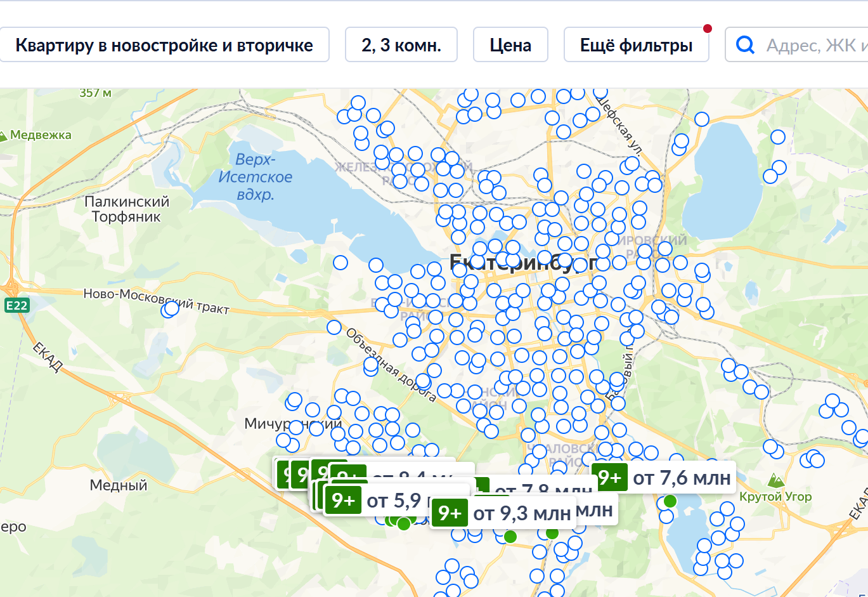This screenshot has width=868, height=597.
Task: Click the Верх-Исетское вдхр. lake label
Action: click(256, 177)
